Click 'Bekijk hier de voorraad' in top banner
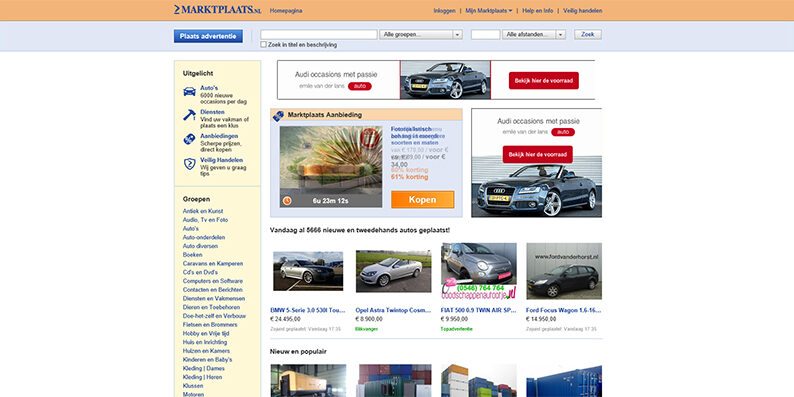Viewport: 794px width, 397px height. pos(544,81)
